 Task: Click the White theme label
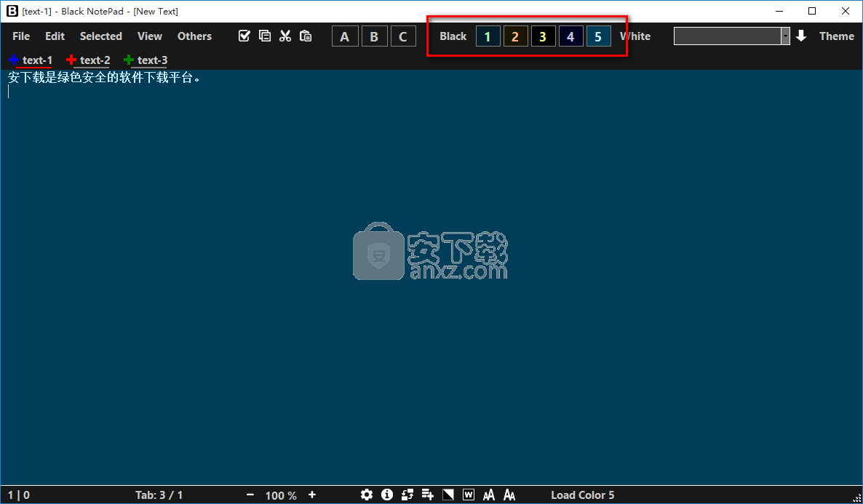tap(635, 36)
